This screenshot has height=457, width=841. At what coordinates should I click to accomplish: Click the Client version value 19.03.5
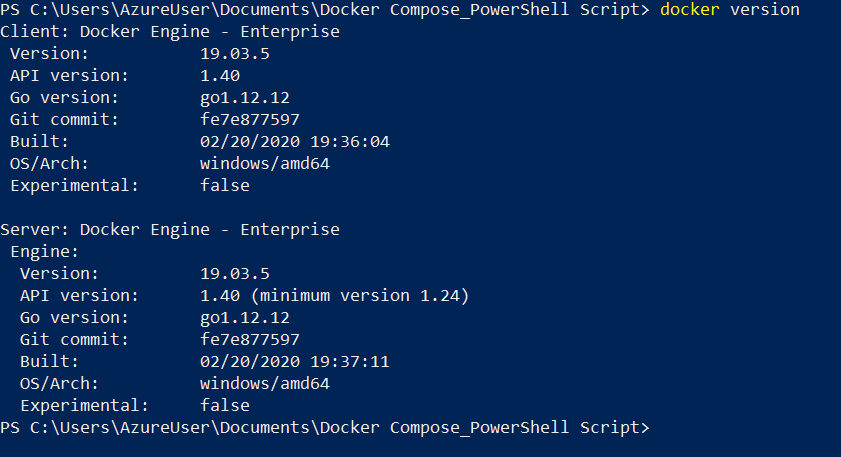235,54
